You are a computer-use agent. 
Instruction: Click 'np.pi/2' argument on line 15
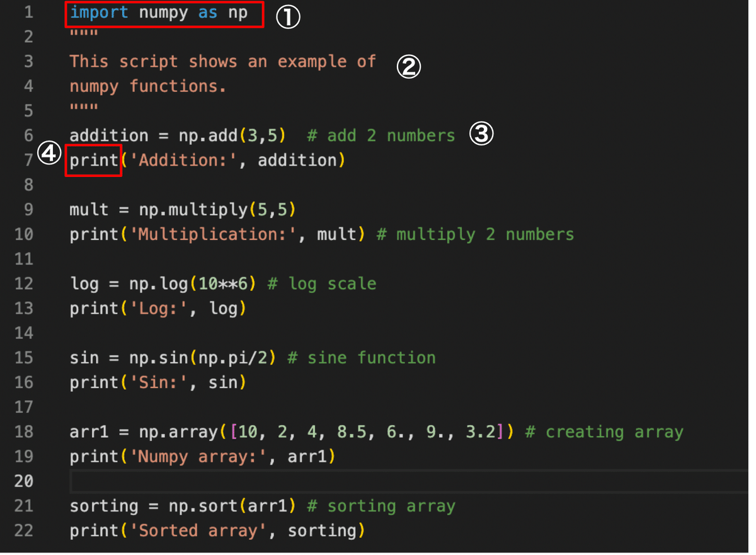coord(232,358)
